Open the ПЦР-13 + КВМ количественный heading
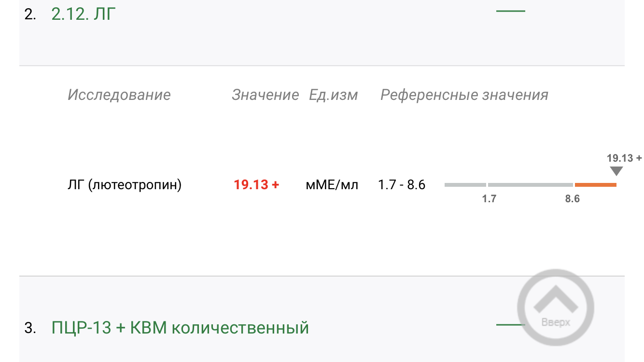Image resolution: width=644 pixels, height=362 pixels. [x=180, y=328]
